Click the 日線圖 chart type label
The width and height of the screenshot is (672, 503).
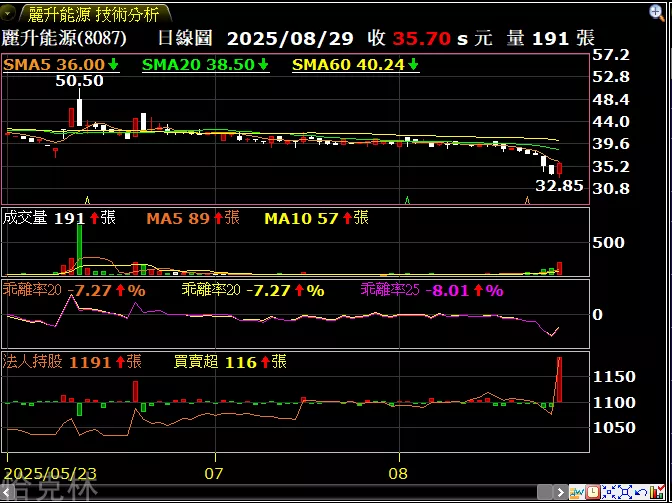(185, 39)
